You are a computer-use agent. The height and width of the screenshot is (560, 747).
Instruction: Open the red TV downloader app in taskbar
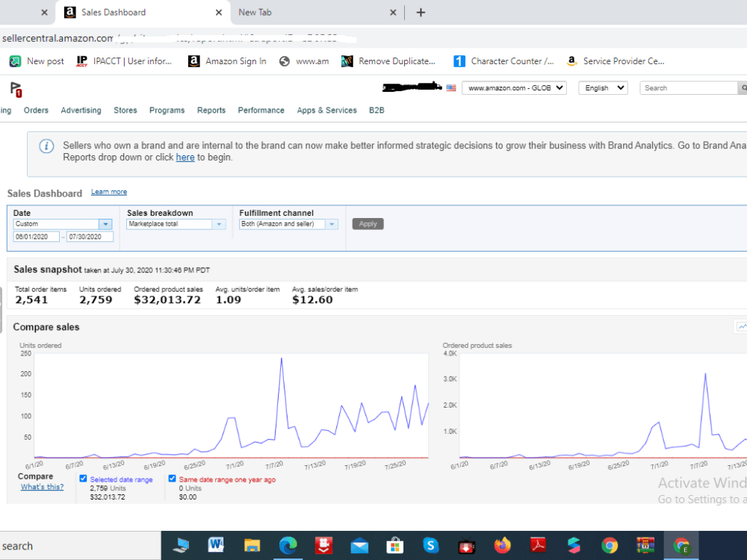(x=466, y=546)
